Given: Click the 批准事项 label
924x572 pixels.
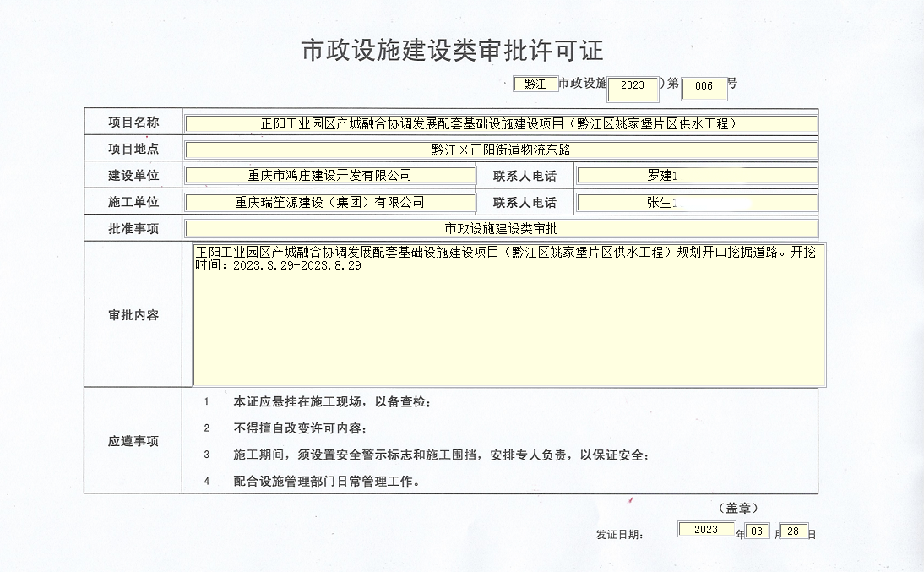Looking at the screenshot, I should click(133, 228).
